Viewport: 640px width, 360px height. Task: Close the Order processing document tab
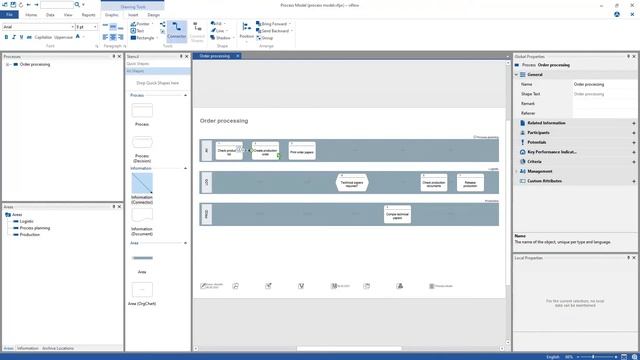coord(238,56)
